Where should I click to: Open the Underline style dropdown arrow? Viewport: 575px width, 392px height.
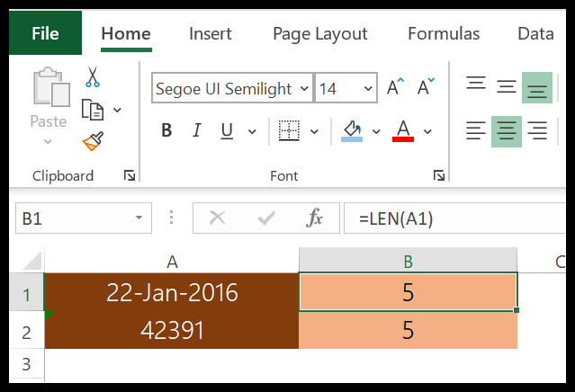[x=252, y=131]
